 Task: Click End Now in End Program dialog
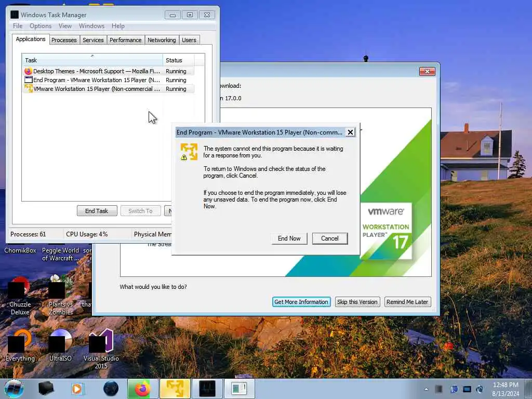289,238
